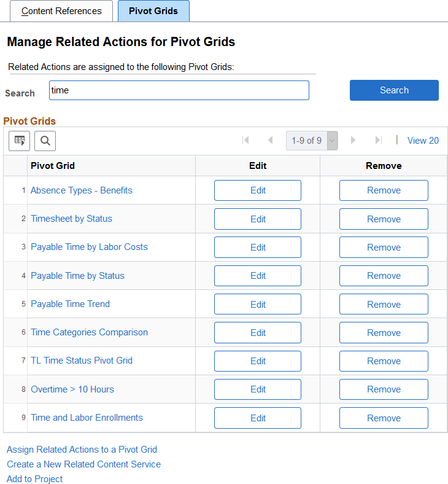Open the Absence Types - Benefits link
The width and height of the screenshot is (448, 484).
[82, 190]
